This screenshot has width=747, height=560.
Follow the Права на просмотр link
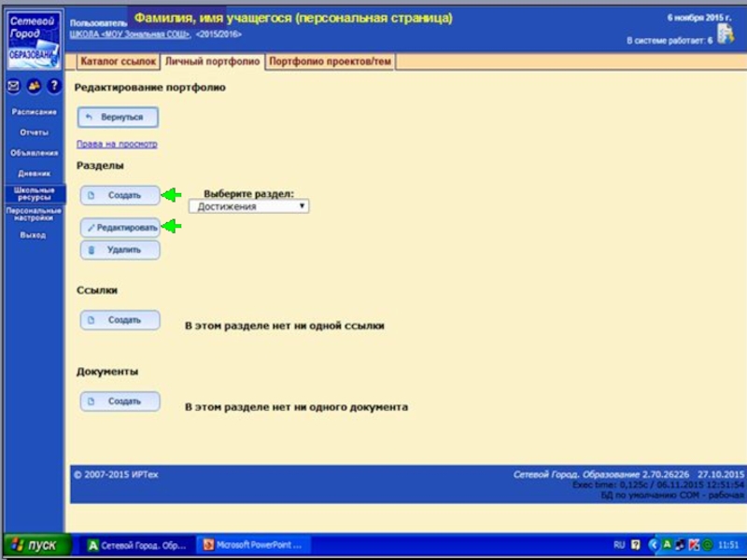[117, 145]
